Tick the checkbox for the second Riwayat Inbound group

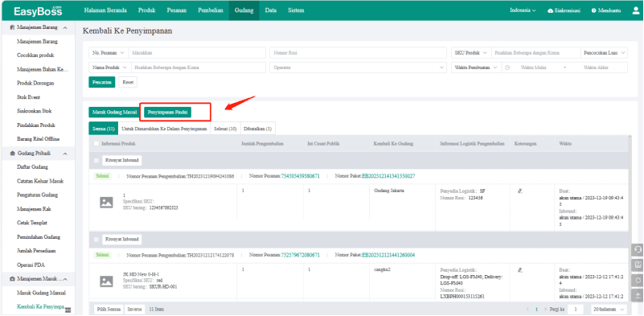click(x=96, y=239)
